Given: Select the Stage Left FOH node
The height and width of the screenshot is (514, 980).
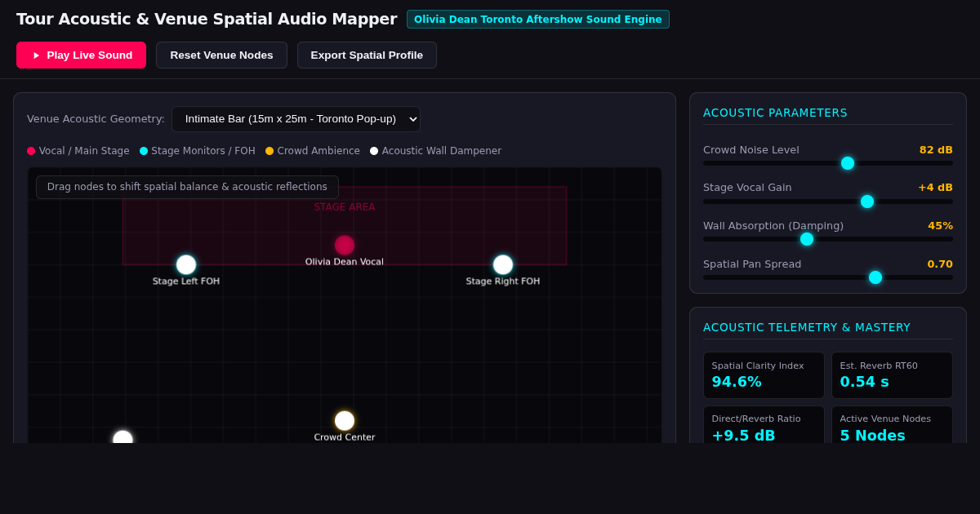Looking at the screenshot, I should [186, 264].
